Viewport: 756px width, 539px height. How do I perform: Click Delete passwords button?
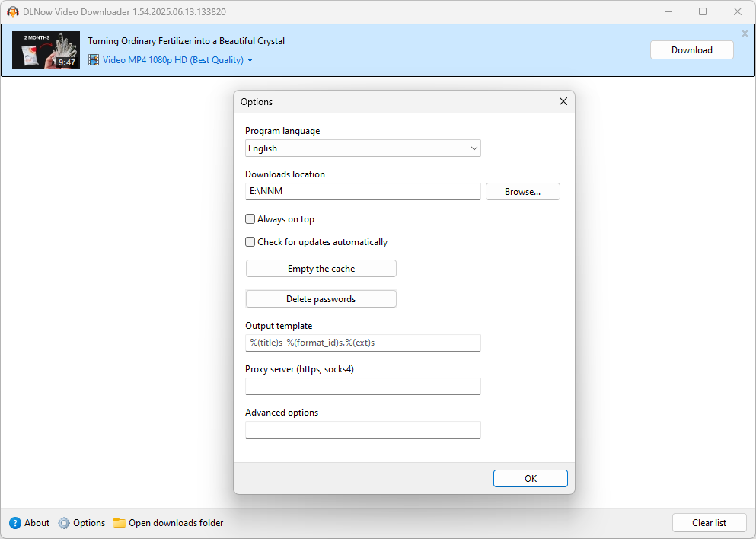point(321,299)
